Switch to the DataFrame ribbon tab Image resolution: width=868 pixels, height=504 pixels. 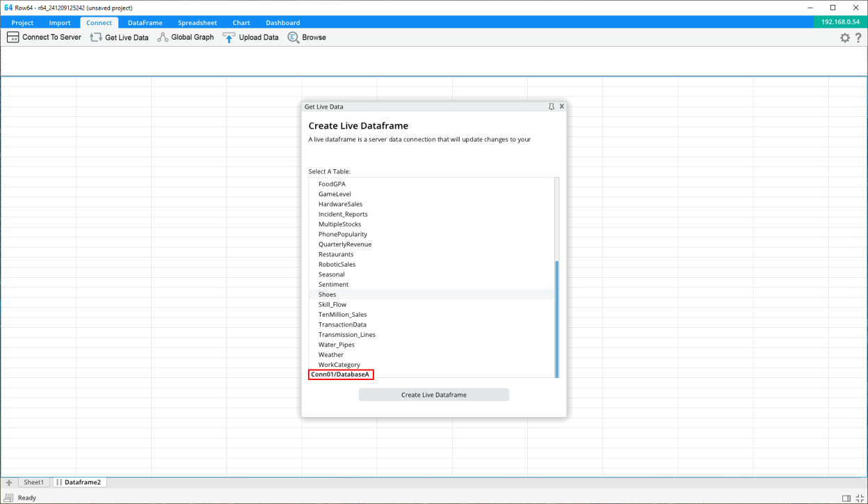145,23
